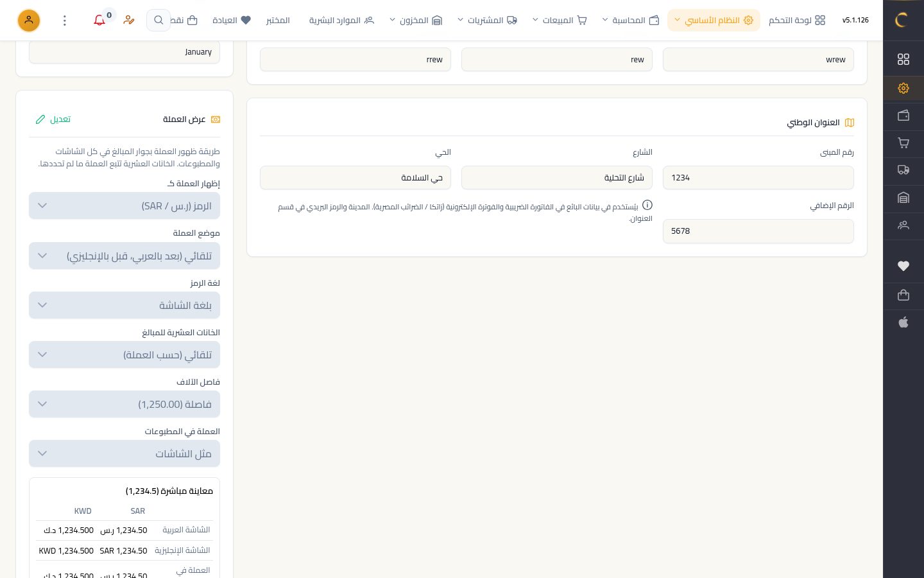Expand 'النظام الأساسي' menu
The width and height of the screenshot is (924, 578).
coord(714,21)
